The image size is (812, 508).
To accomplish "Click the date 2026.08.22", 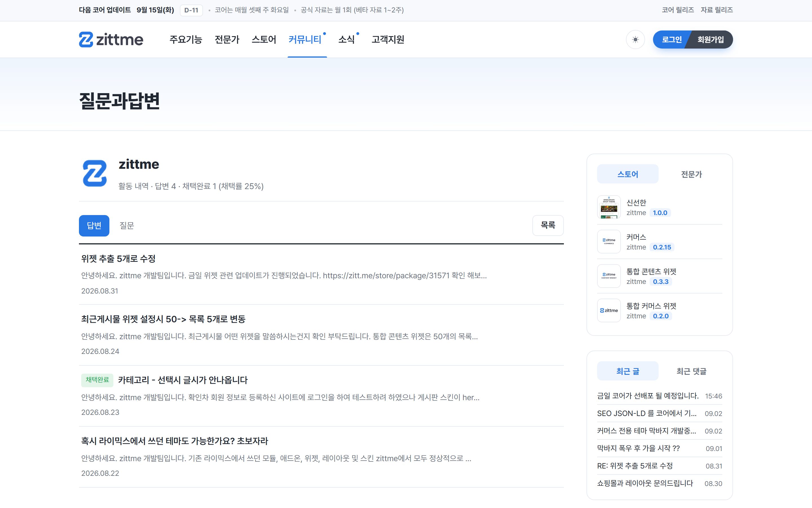I will pos(100,473).
